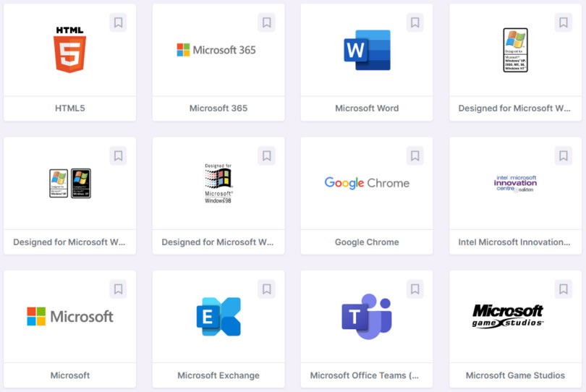586x392 pixels.
Task: Click the Google Chrome card title
Action: click(367, 242)
